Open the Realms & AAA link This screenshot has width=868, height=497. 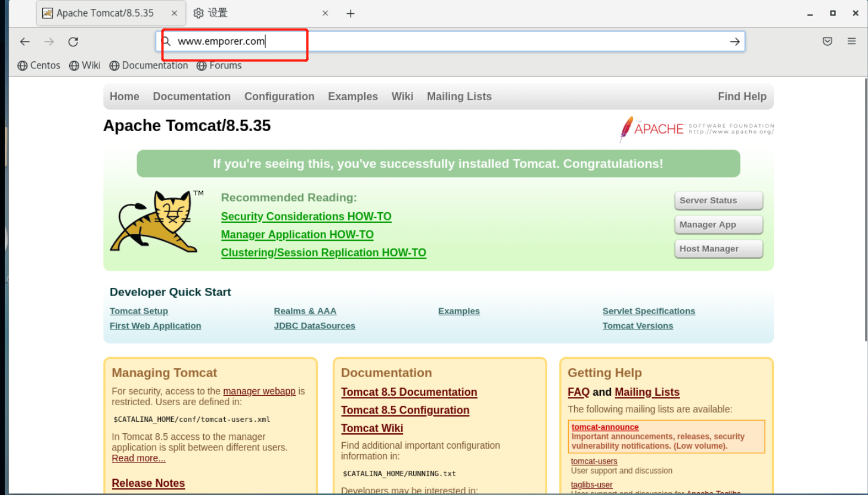[x=305, y=311]
